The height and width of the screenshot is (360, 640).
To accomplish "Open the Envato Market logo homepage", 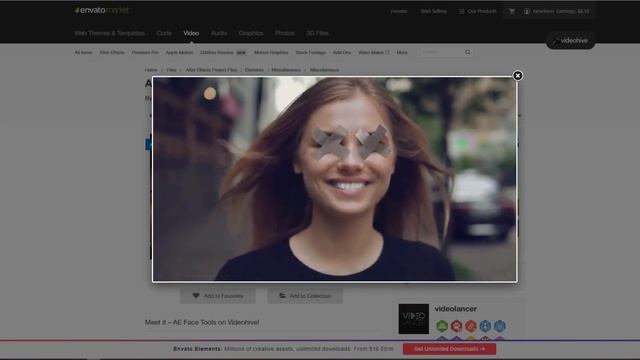I will pos(102,10).
